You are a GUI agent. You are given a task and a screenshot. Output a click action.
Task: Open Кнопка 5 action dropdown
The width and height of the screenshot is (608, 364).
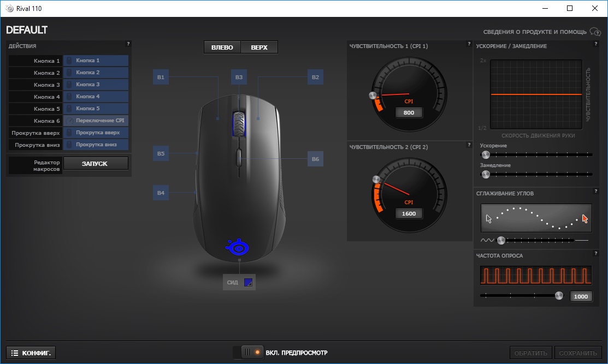(96, 109)
